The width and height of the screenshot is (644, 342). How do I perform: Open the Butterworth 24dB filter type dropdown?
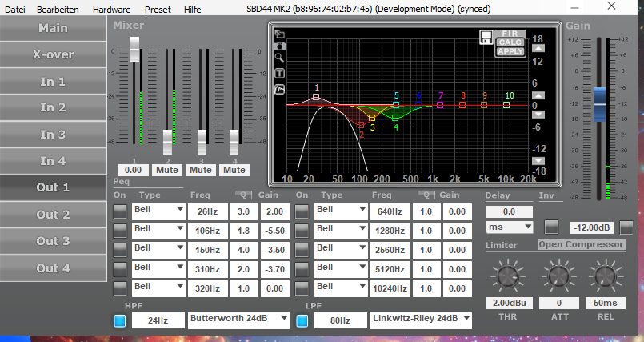click(x=238, y=320)
